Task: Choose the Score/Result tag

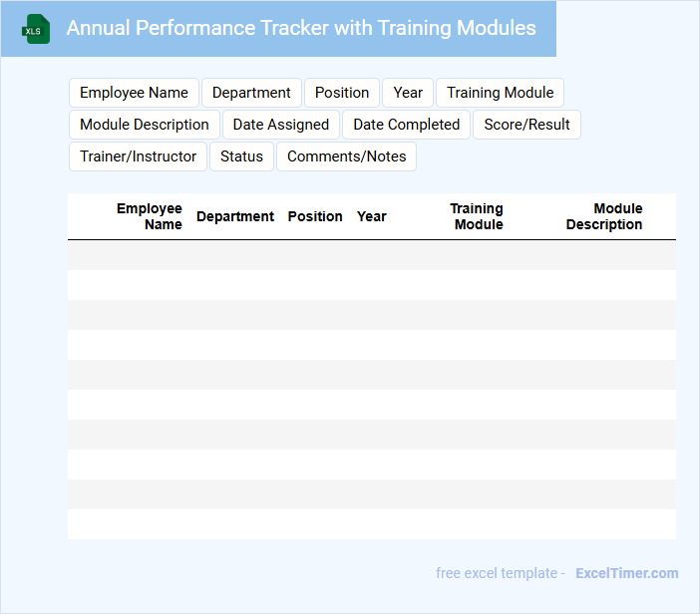Action: [527, 125]
